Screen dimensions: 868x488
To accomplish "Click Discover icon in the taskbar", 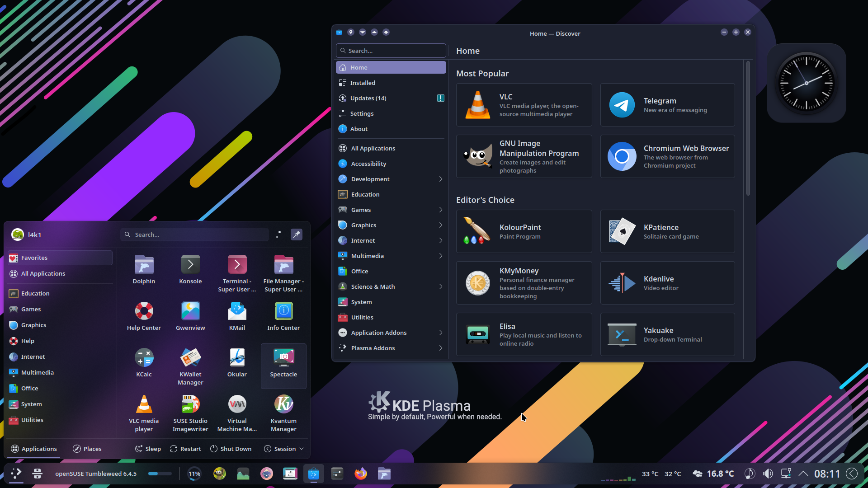I will 313,474.
